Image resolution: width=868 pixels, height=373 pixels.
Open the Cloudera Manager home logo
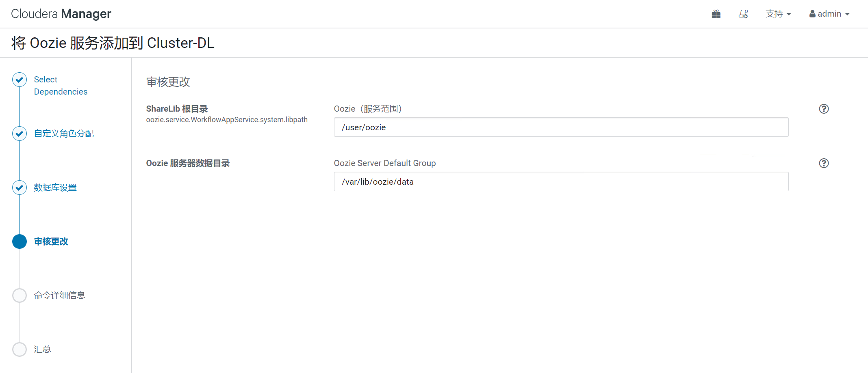pyautogui.click(x=61, y=14)
